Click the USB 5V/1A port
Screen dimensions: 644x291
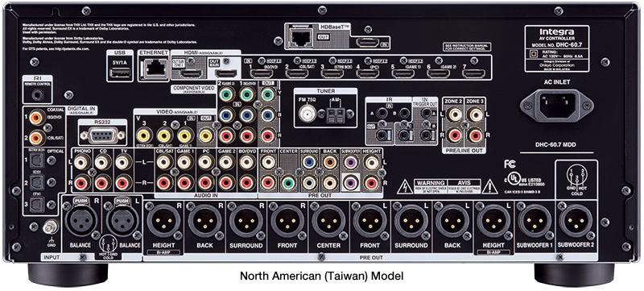pos(120,73)
